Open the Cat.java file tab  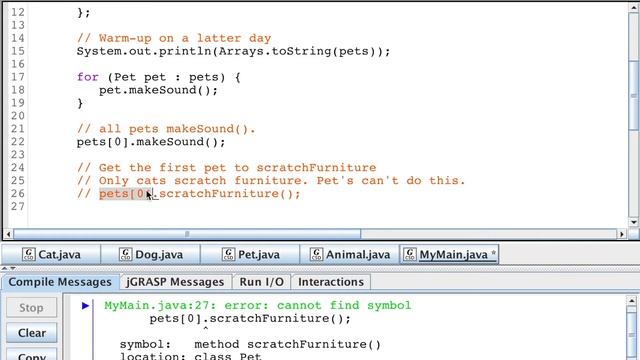(51, 255)
